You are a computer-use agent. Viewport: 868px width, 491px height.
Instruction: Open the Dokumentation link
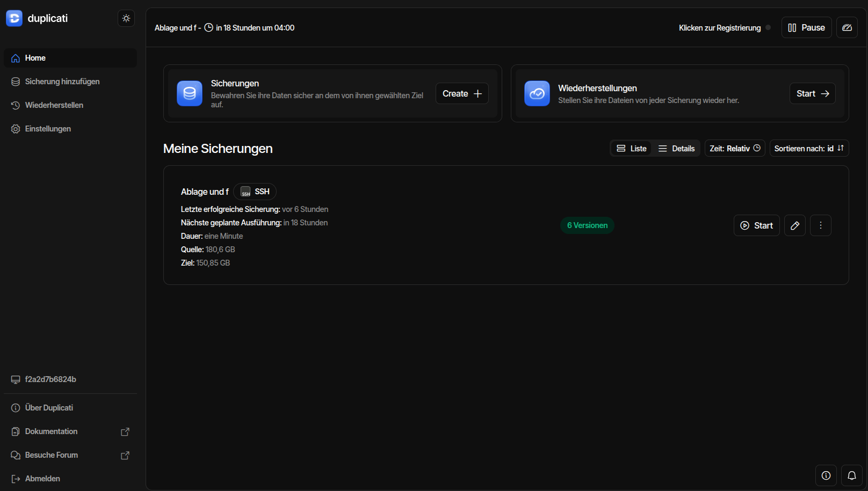pyautogui.click(x=70, y=431)
